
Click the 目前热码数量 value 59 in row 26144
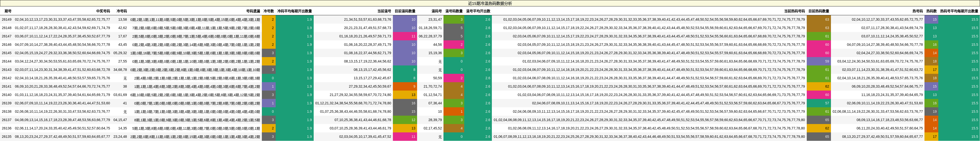tap(819, 62)
